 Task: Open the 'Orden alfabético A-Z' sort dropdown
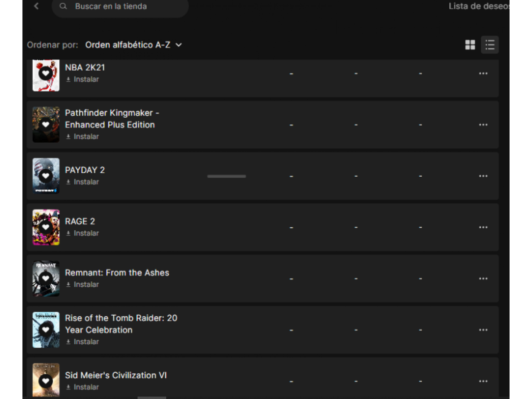(x=133, y=45)
